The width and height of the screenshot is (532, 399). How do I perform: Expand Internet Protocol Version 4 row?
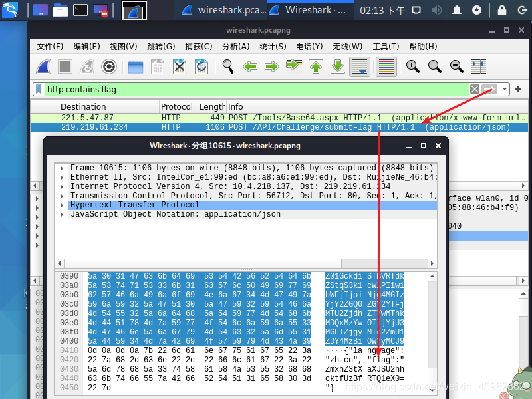(x=62, y=187)
